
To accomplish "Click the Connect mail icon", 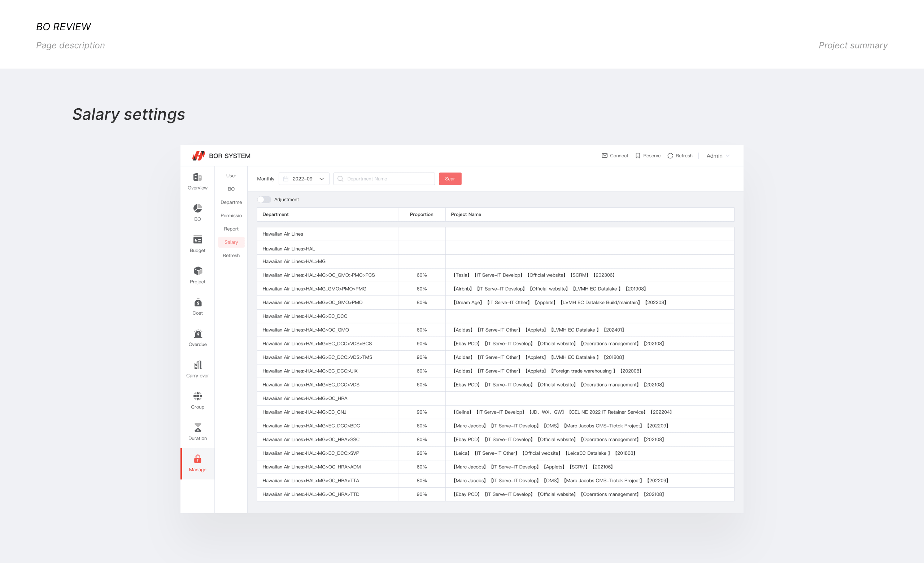I will pos(605,156).
